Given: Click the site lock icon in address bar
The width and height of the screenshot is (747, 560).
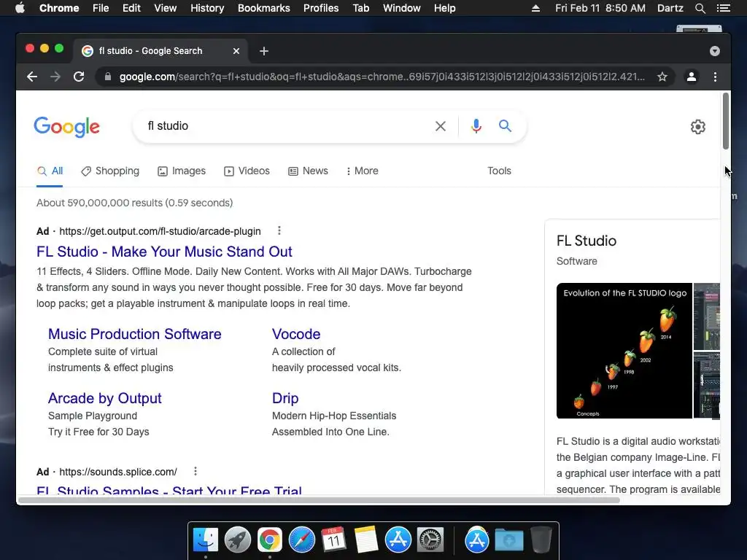Looking at the screenshot, I should click(x=108, y=77).
